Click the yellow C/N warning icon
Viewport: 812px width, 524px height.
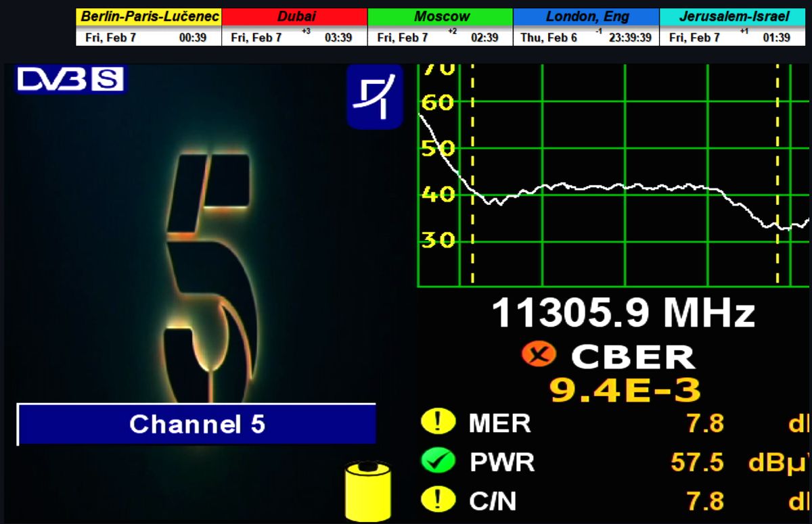438,500
